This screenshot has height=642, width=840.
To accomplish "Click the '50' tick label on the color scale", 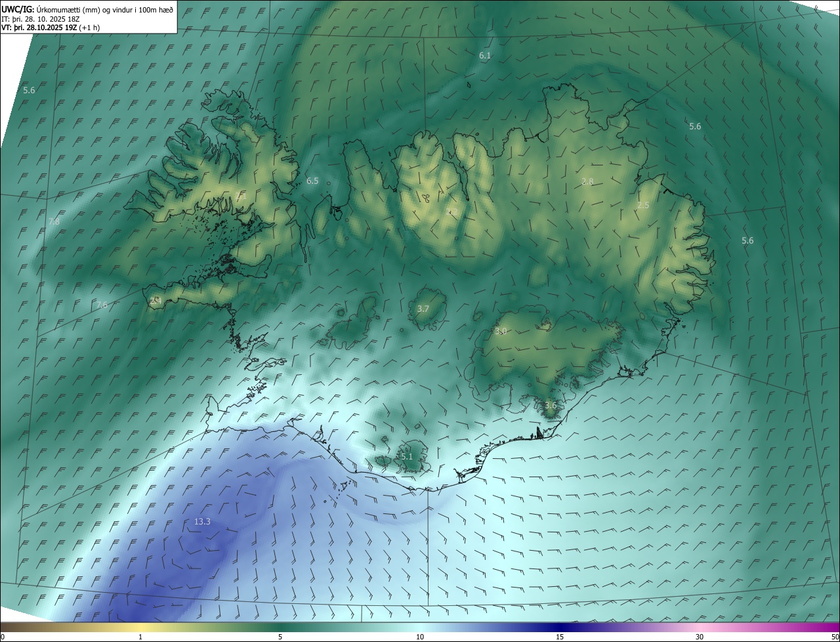I will coord(835,637).
